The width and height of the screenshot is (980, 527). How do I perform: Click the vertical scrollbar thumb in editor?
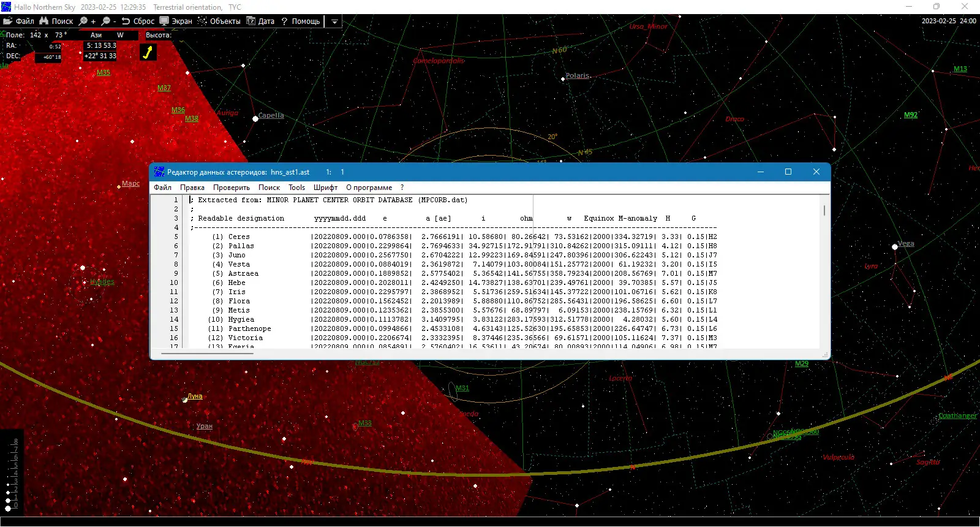point(824,210)
